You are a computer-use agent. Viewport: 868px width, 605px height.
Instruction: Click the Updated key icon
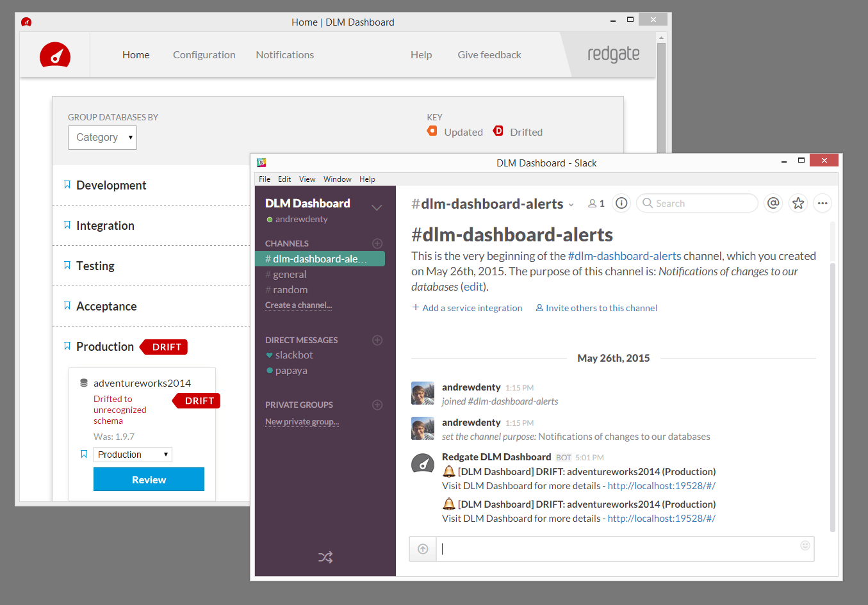[432, 131]
